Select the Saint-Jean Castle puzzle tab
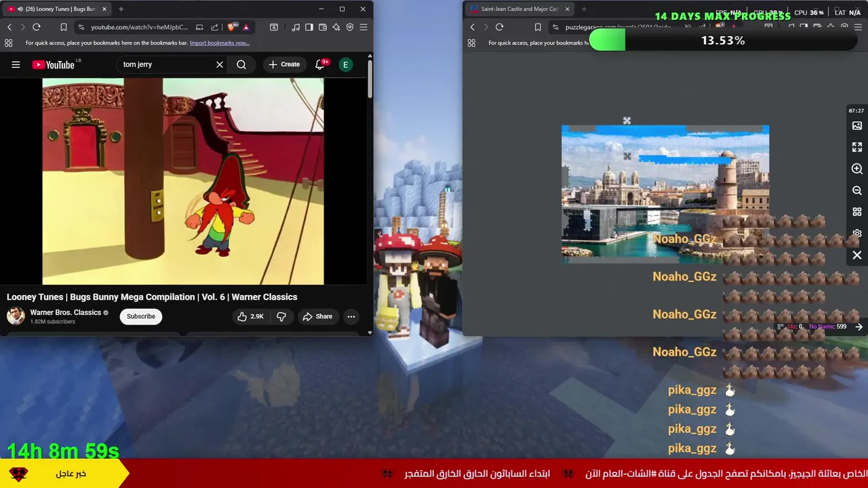Viewport: 868px width, 488px height. tap(521, 9)
